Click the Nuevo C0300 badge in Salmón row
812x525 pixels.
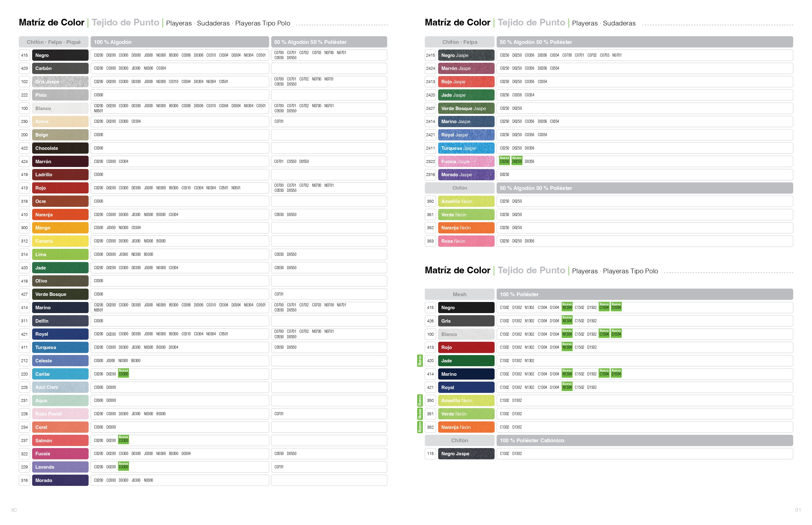[x=124, y=440]
